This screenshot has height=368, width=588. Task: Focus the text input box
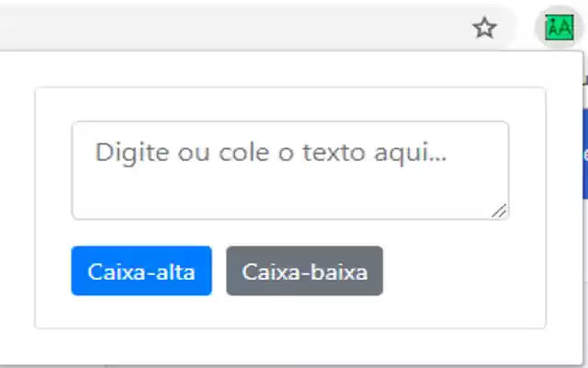(290, 170)
